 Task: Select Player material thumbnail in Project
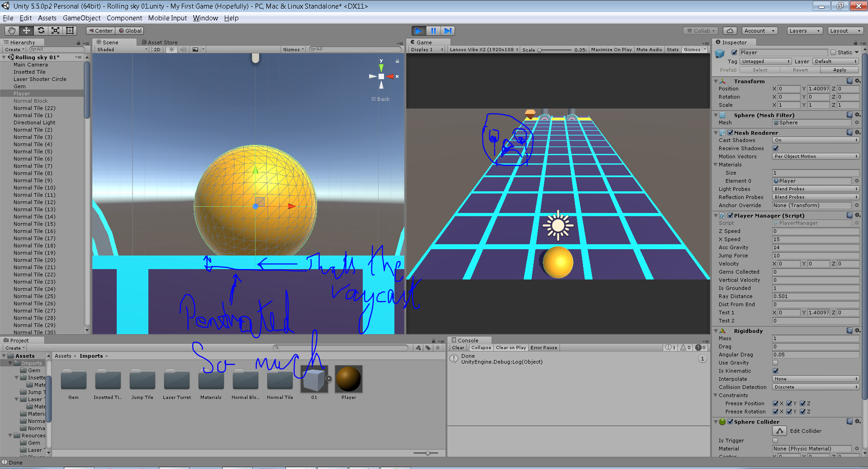[x=348, y=379]
